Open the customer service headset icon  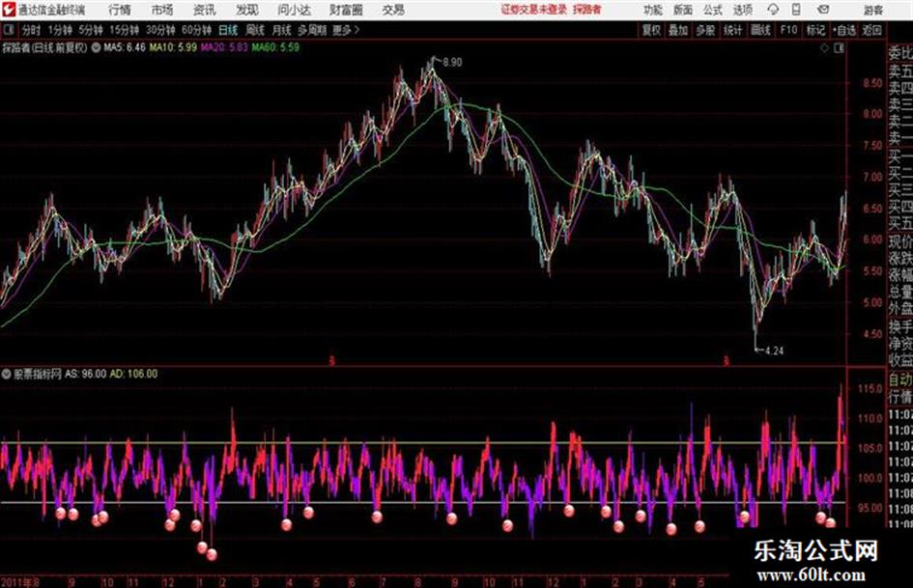pyautogui.click(x=773, y=10)
